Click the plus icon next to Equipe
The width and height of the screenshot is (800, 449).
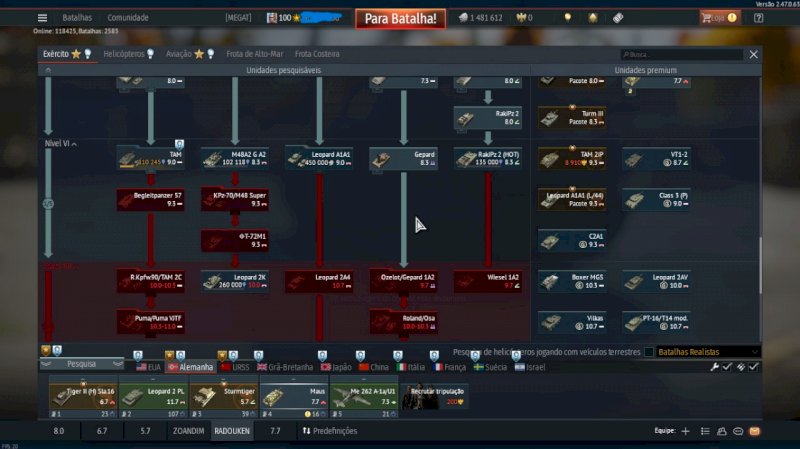point(685,431)
